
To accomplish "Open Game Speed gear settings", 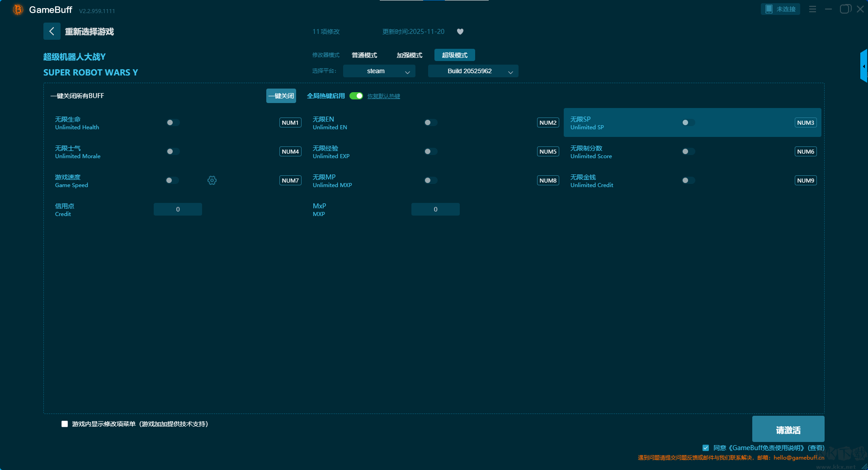I will coord(212,180).
